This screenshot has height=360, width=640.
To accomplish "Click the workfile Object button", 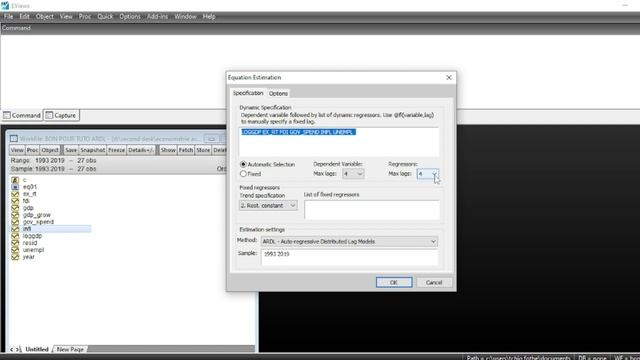I will click(50, 150).
